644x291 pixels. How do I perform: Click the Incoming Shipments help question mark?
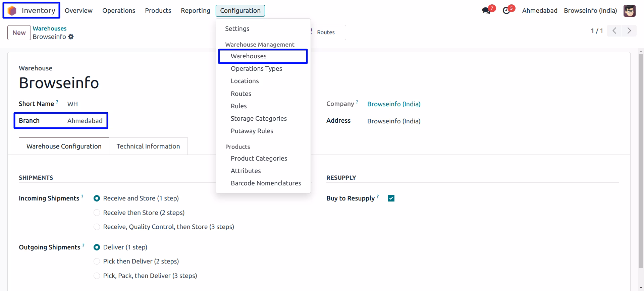82,196
